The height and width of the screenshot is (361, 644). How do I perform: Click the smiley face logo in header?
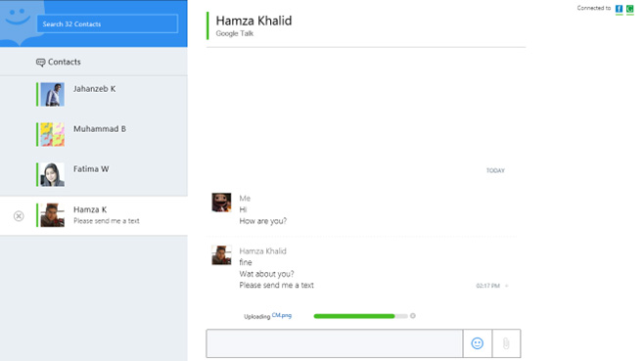tap(18, 17)
